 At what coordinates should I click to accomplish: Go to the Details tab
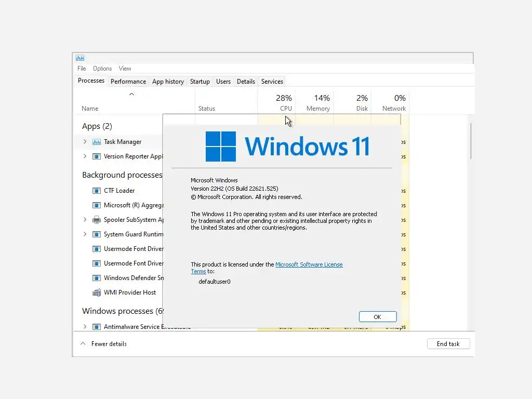[x=246, y=82]
